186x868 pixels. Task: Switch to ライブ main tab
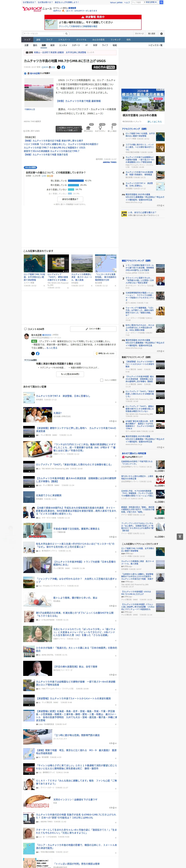(49, 39)
